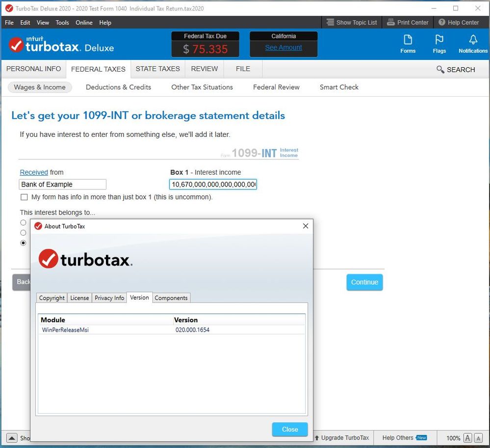Click the smaller font size A icon
The width and height of the screenshot is (490, 448).
(478, 438)
